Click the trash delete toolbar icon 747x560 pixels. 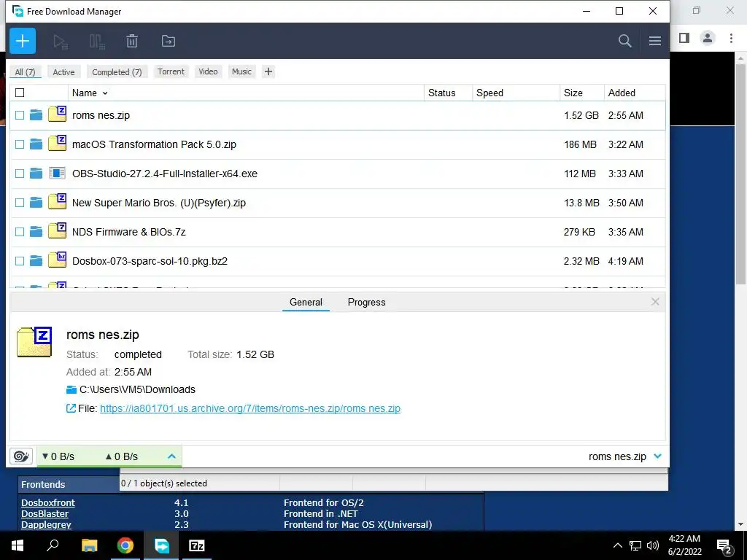(x=132, y=42)
